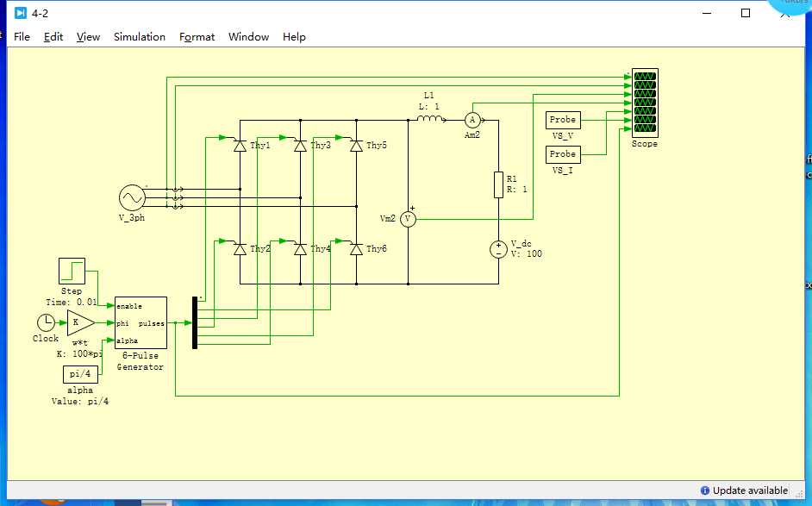Viewport: 812px width, 506px height.
Task: Open the Window menu
Action: 248,37
